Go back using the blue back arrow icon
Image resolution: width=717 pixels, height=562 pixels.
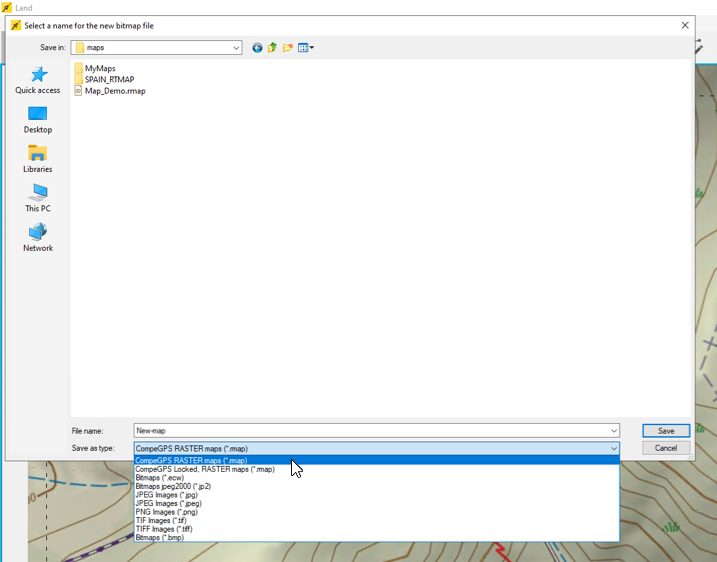(x=257, y=48)
